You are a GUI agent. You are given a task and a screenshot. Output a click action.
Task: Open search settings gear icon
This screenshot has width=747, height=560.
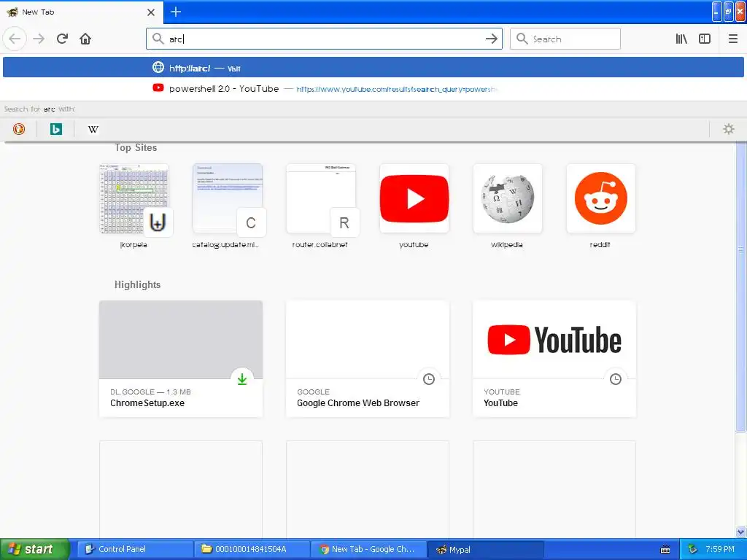pos(729,129)
